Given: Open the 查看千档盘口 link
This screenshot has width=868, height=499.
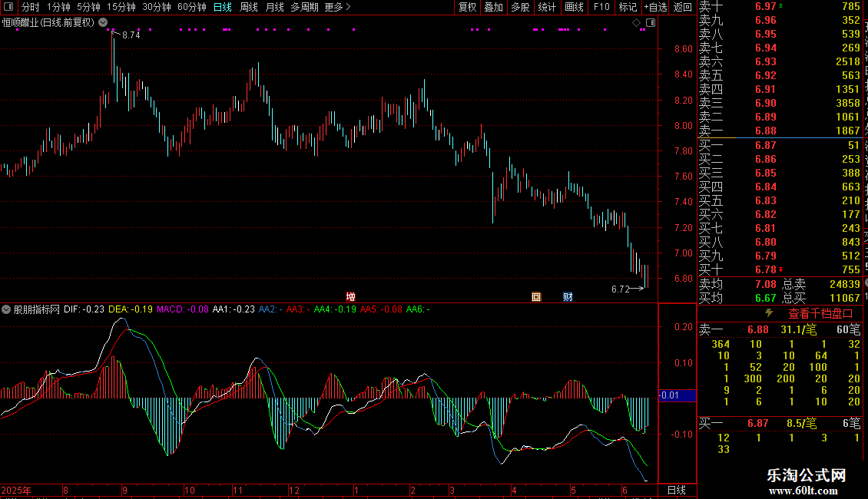Looking at the screenshot, I should pos(820,314).
